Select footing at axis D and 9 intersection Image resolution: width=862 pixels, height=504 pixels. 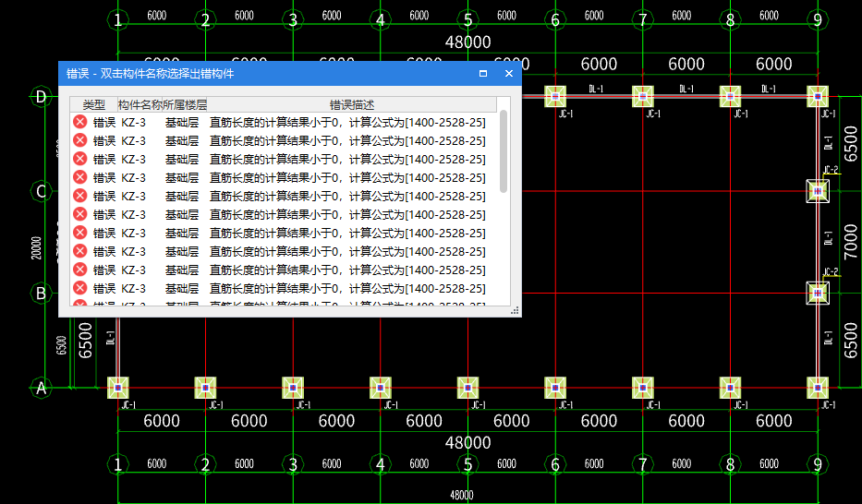click(x=818, y=97)
